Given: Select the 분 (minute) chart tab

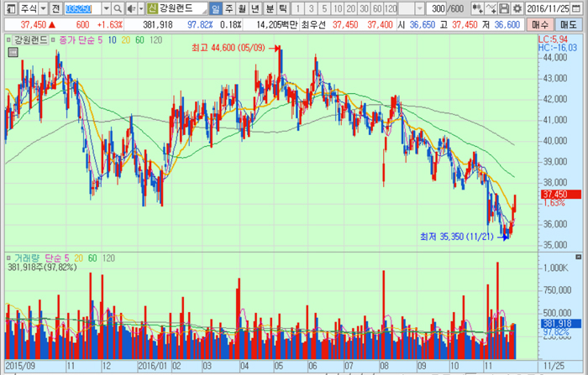Looking at the screenshot, I should click(270, 8).
